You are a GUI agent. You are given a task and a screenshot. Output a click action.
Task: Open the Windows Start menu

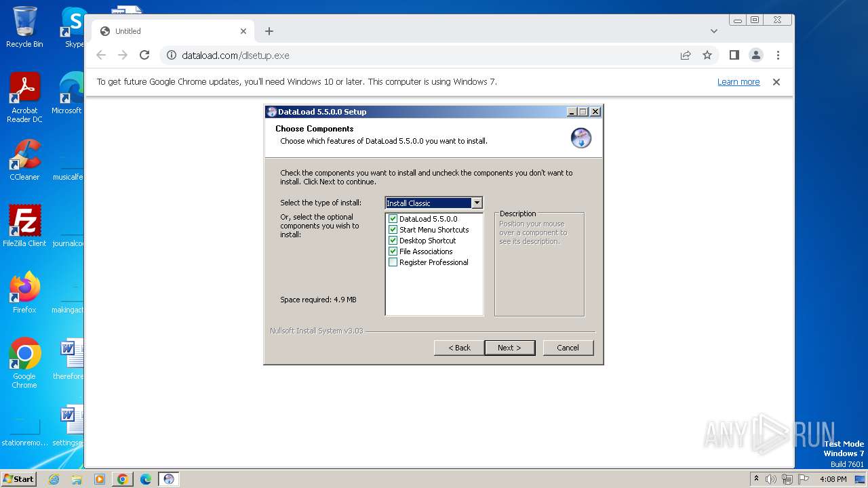tap(18, 479)
